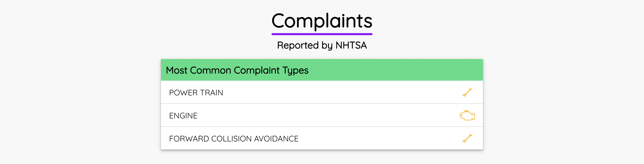Click the wrench icon beside FORWARD COLLISION AVOIDANCE
This screenshot has height=164, width=644.
pos(467,138)
